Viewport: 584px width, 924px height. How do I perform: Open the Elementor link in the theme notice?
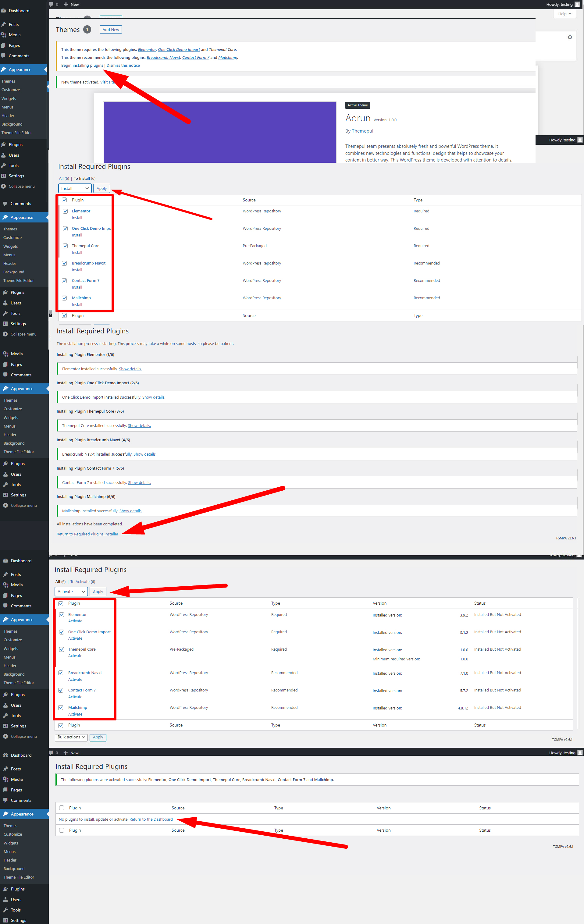[147, 49]
